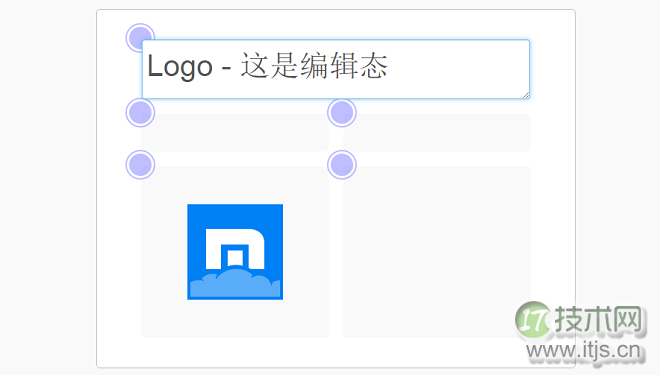Click the purple handle of the empty right large block
The width and height of the screenshot is (660, 375).
pyautogui.click(x=342, y=165)
